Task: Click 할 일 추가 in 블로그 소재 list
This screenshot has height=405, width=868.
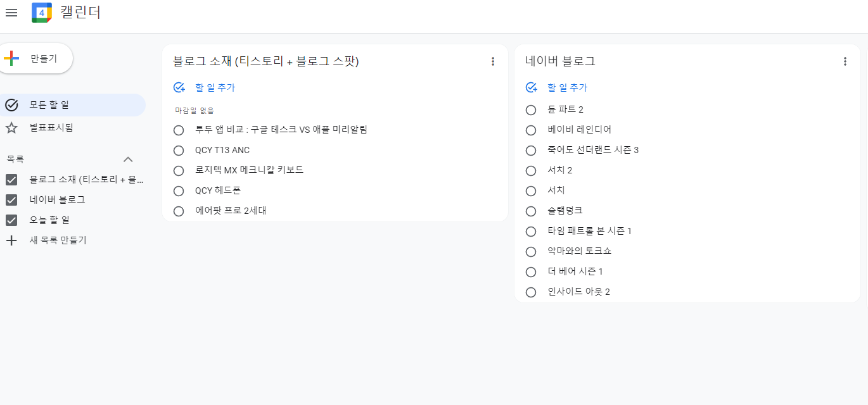Action: coord(215,88)
